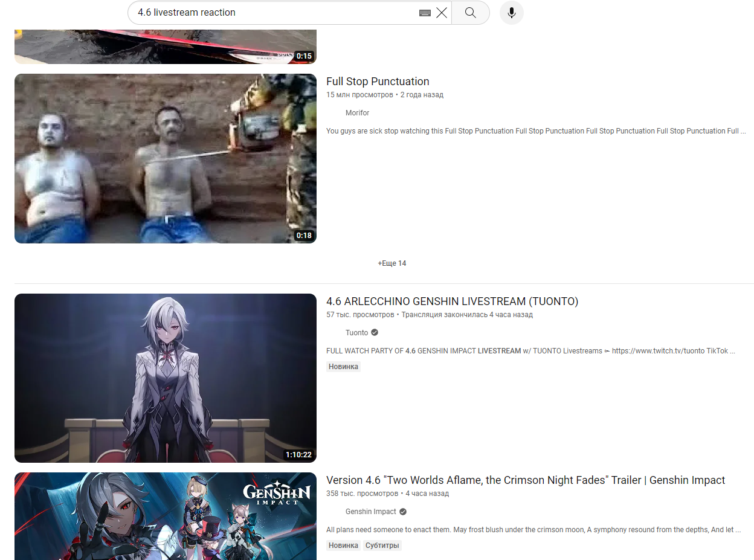
Task: Open '4.6 ARLECCHINO GENSHIN LIVESTREAM (TUONTO)' title
Action: [x=452, y=301]
